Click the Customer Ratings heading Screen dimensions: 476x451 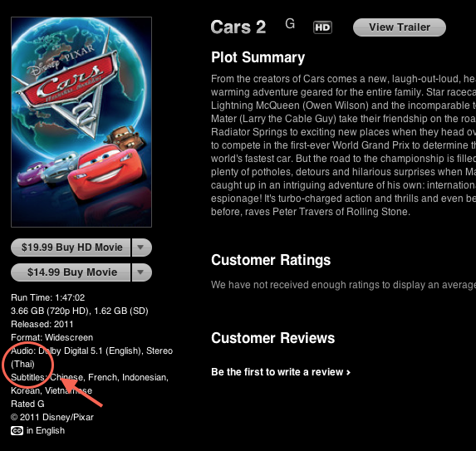coord(271,260)
